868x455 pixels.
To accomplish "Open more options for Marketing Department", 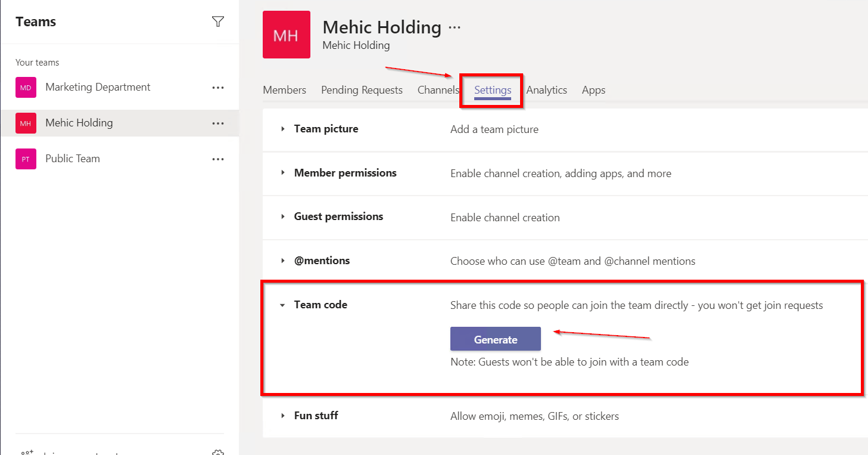I will point(218,88).
